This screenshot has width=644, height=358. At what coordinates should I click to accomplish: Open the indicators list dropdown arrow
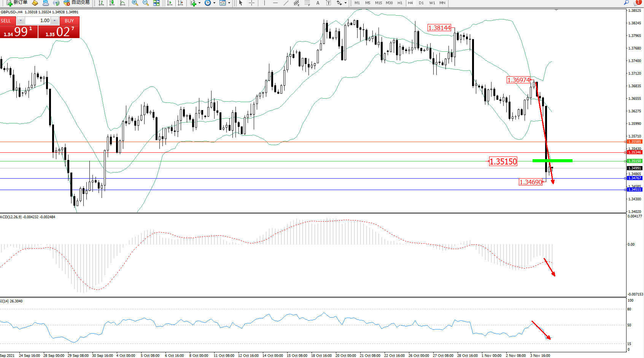coord(199,3)
